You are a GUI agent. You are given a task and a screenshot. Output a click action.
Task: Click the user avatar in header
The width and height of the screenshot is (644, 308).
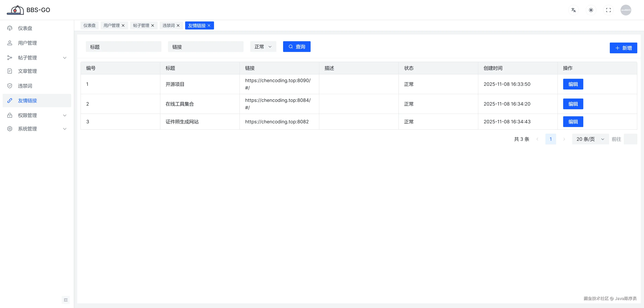coord(626,10)
